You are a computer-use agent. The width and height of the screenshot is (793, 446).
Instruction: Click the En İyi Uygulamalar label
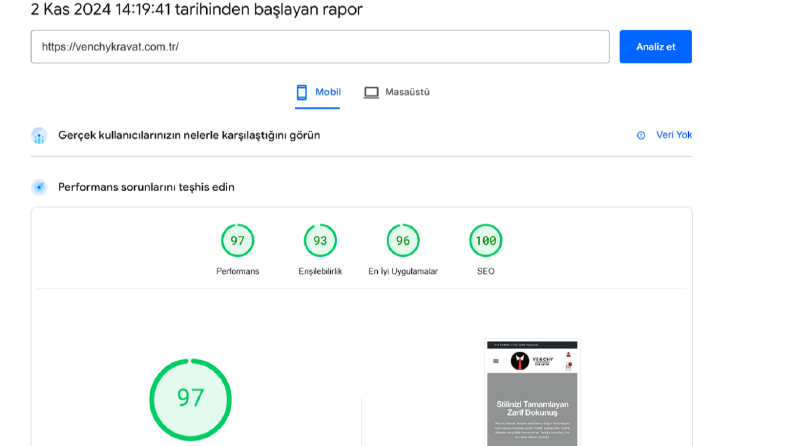pyautogui.click(x=403, y=272)
